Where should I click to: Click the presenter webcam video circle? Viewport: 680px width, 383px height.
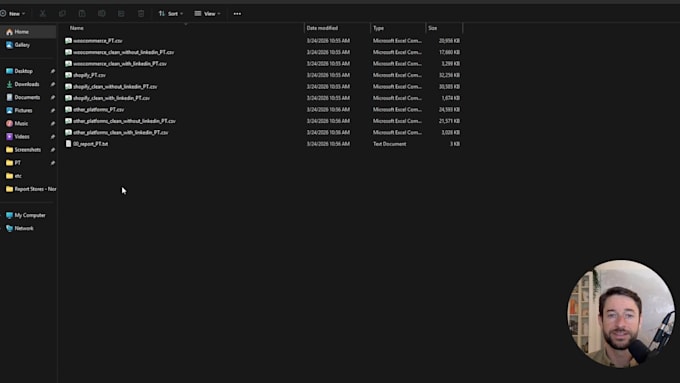(621, 314)
